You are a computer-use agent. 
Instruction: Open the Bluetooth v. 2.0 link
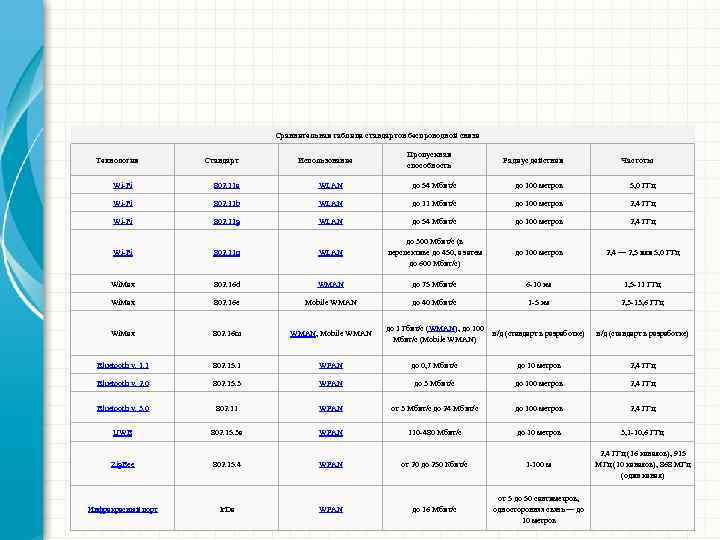(x=123, y=383)
